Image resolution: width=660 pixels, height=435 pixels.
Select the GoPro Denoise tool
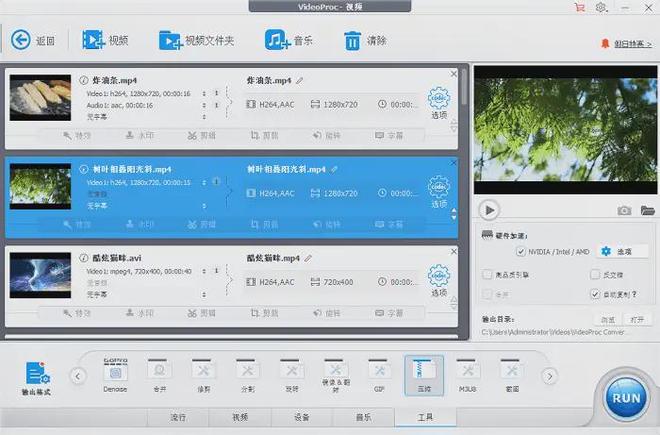click(115, 375)
